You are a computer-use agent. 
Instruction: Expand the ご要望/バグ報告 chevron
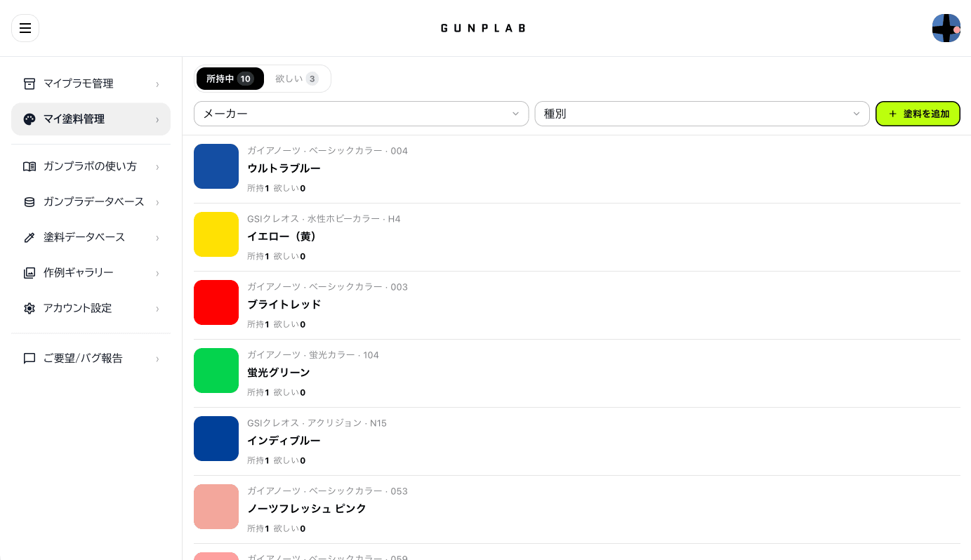tap(157, 359)
